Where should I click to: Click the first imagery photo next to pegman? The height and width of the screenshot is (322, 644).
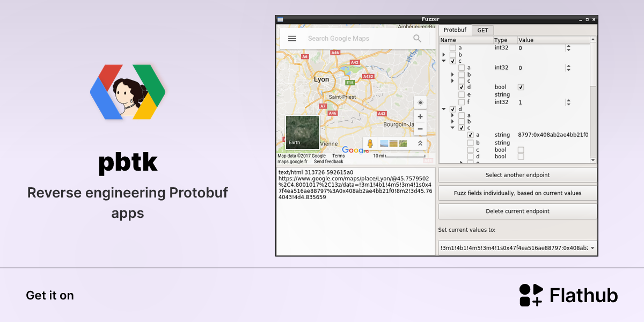click(384, 143)
